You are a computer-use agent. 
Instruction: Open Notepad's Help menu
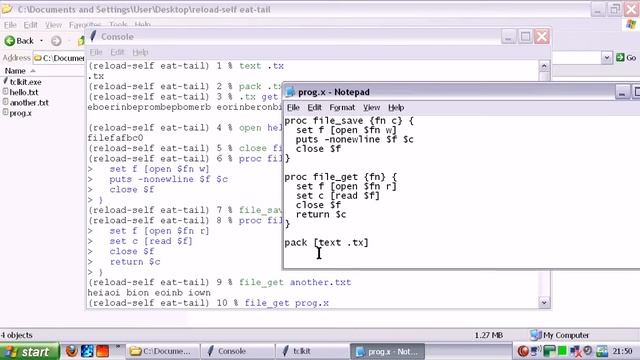[396, 107]
